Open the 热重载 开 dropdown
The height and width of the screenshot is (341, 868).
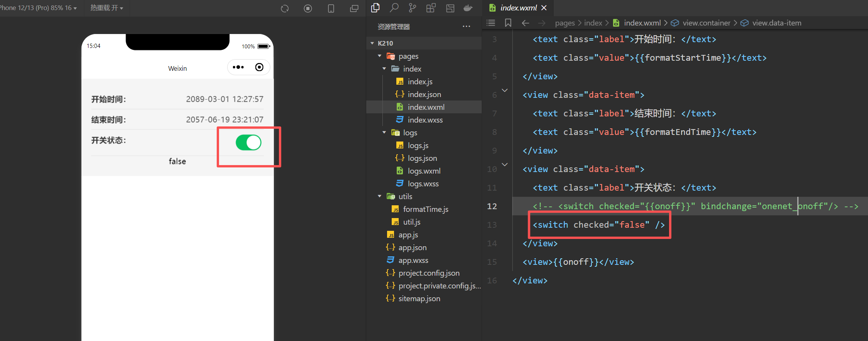point(107,8)
